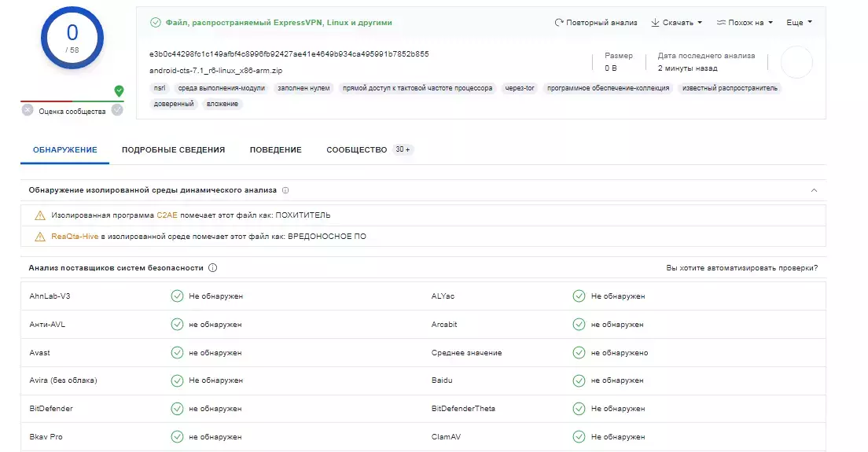
Task: Click check icon in the Bkav Pro row
Action: 177,436
